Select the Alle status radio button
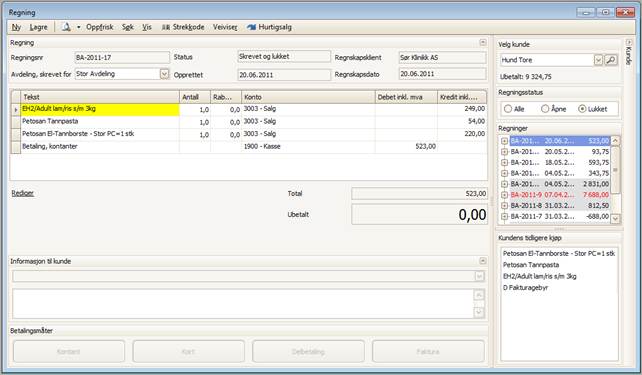The width and height of the screenshot is (642, 375). [508, 109]
